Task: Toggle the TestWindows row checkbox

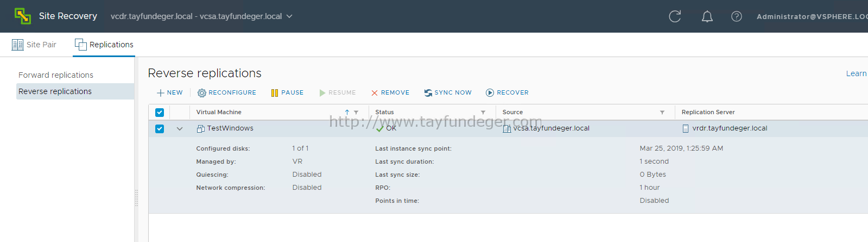Action: pyautogui.click(x=160, y=129)
